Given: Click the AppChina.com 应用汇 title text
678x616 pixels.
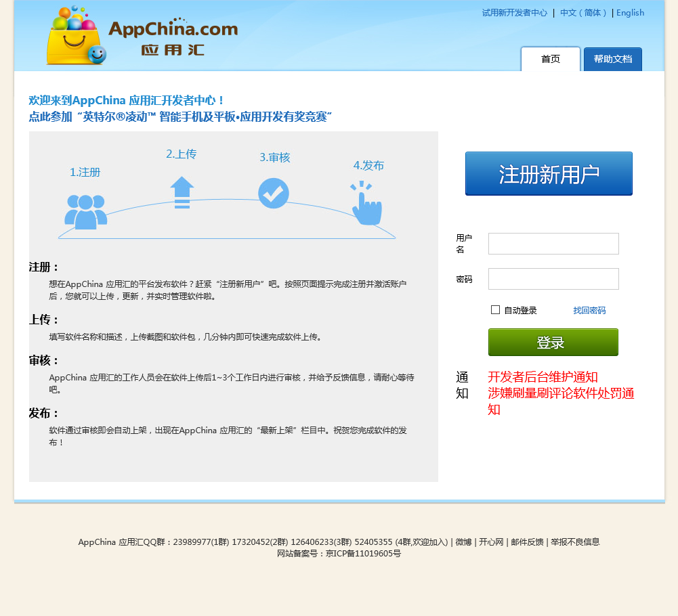Looking at the screenshot, I should pyautogui.click(x=173, y=38).
